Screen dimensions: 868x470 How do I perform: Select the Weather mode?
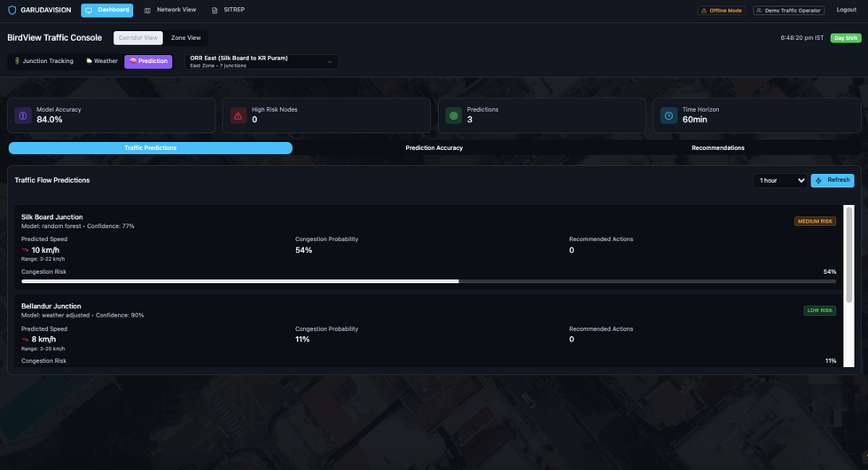pyautogui.click(x=102, y=61)
